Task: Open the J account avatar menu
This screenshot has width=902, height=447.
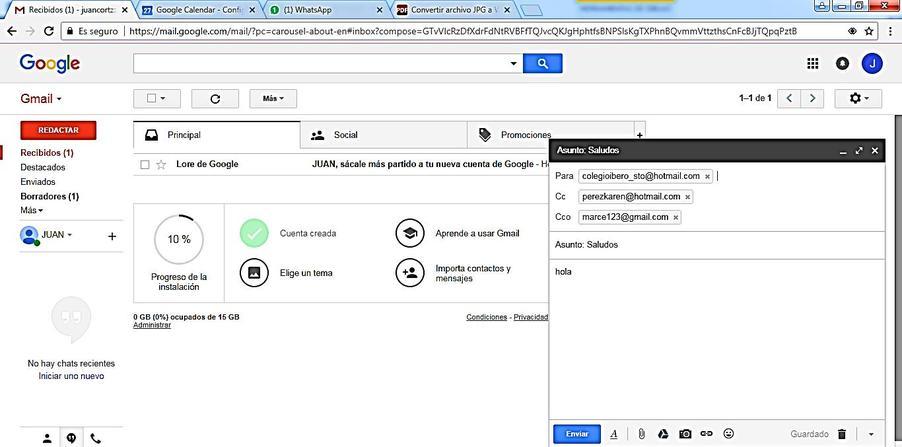Action: (x=872, y=64)
